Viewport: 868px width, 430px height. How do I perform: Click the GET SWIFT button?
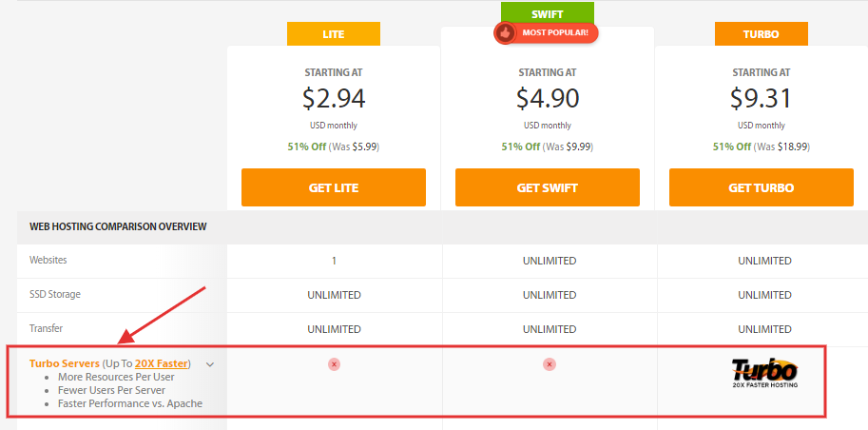click(548, 187)
